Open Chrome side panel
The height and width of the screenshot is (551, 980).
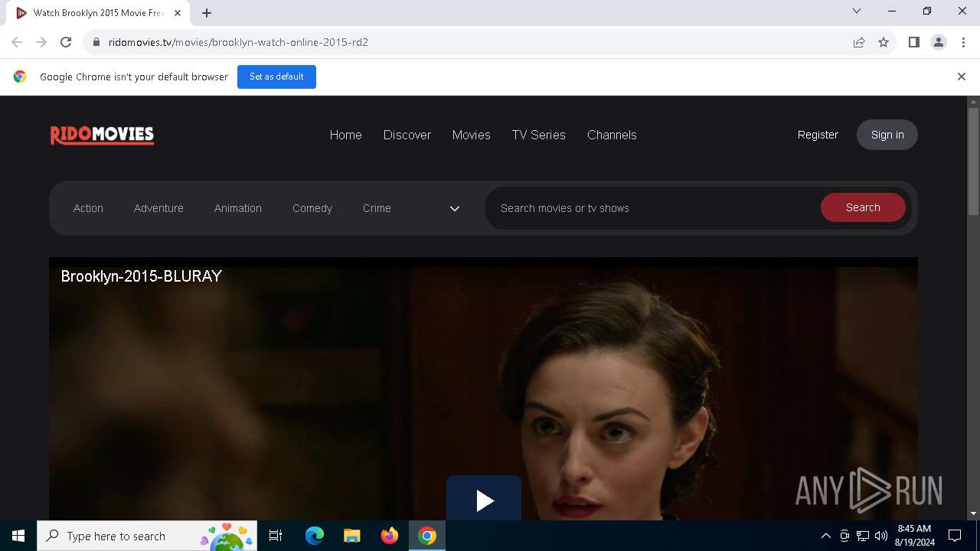coord(913,42)
